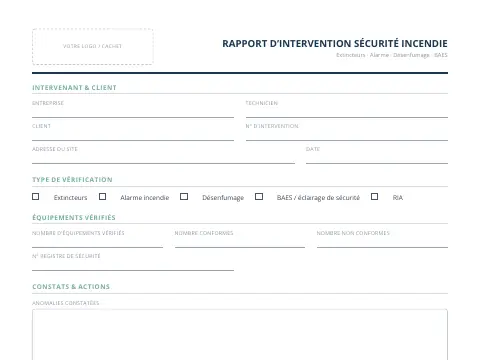Click the Anomalies constatées label
Screen dimensions: 480x360
[x=66, y=303]
